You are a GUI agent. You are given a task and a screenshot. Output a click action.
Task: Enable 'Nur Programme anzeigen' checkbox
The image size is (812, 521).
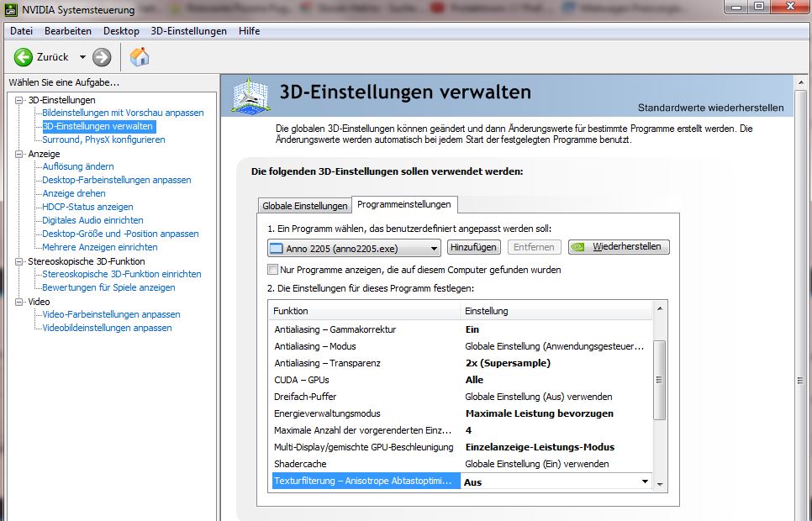tap(272, 270)
